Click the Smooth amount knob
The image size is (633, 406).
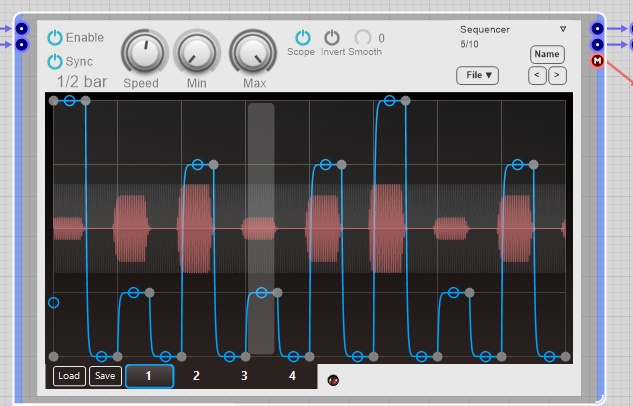(363, 38)
